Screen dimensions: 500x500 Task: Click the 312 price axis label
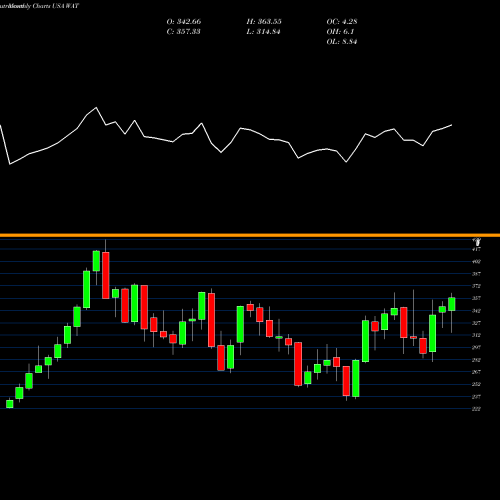477,335
